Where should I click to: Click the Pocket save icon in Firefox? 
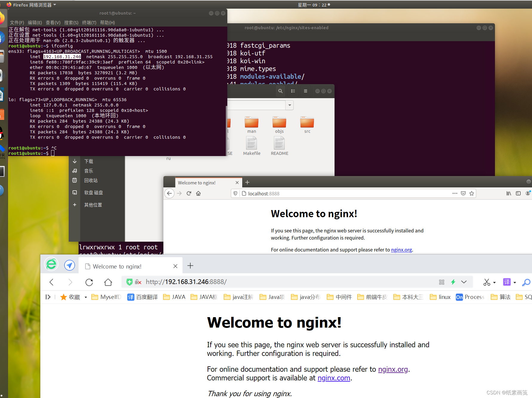463,193
